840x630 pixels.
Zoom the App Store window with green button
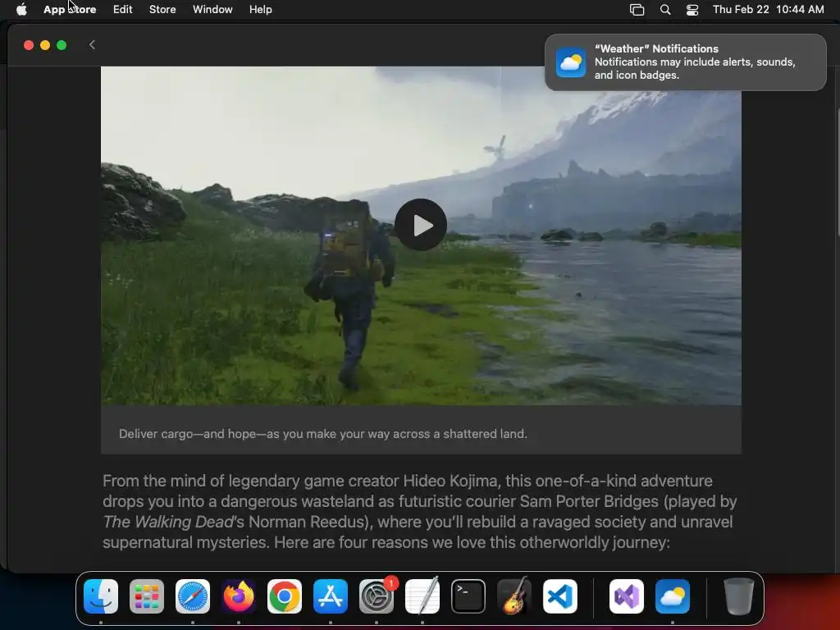(62, 45)
